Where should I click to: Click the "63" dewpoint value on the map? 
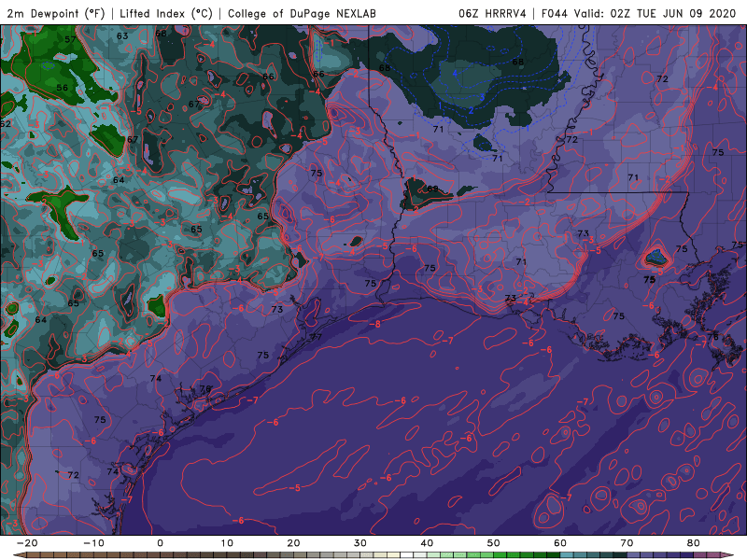point(122,35)
